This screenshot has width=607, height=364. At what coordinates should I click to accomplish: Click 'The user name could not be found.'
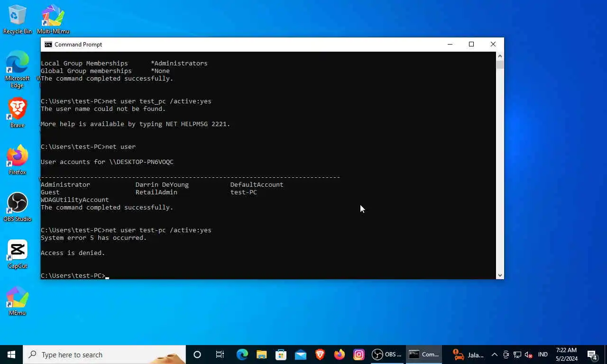coord(103,109)
